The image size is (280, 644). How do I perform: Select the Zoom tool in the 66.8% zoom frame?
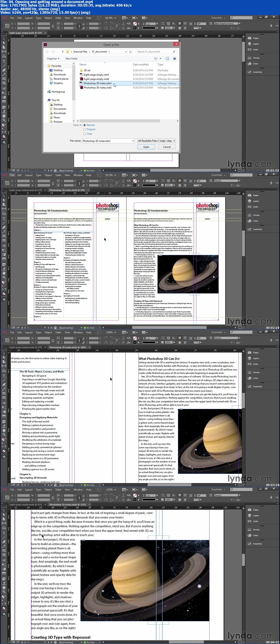(4, 120)
